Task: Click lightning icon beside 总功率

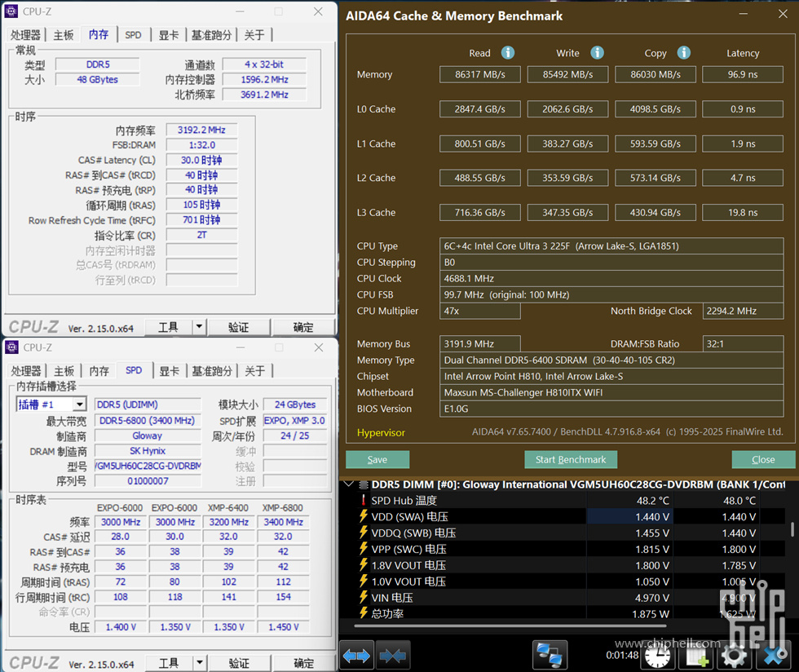Action: 363,612
